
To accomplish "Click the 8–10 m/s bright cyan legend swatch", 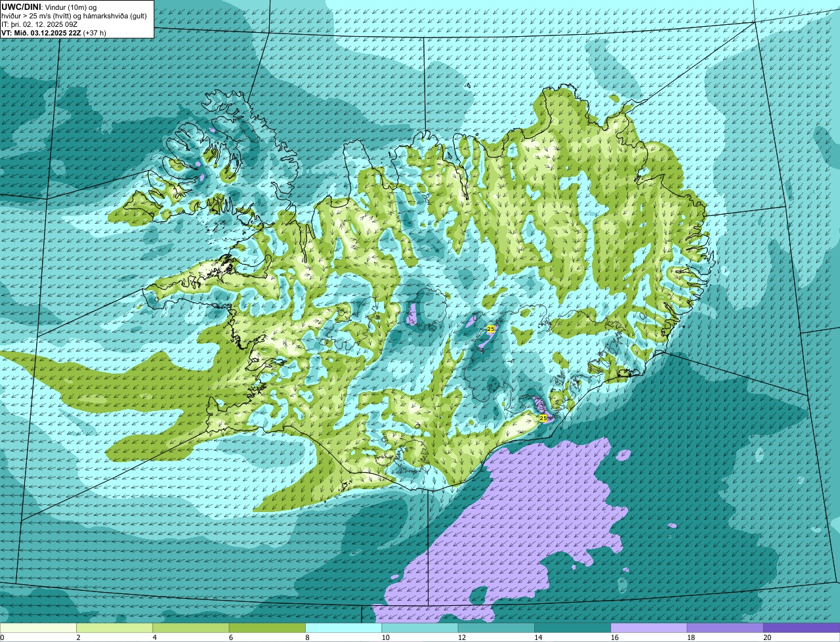I will [344, 628].
